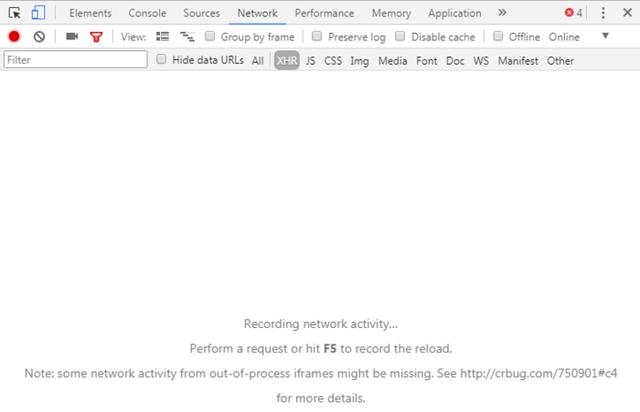Select the JS filter type button
The image size is (640, 412).
(311, 61)
